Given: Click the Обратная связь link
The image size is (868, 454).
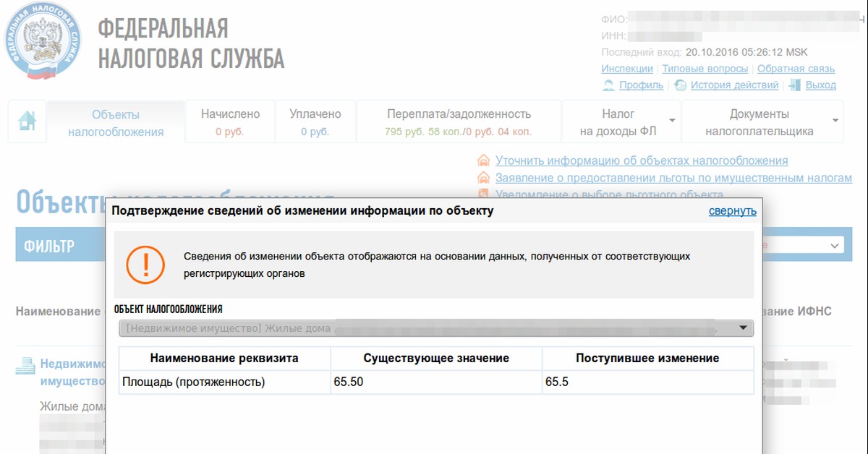Looking at the screenshot, I should 796,69.
